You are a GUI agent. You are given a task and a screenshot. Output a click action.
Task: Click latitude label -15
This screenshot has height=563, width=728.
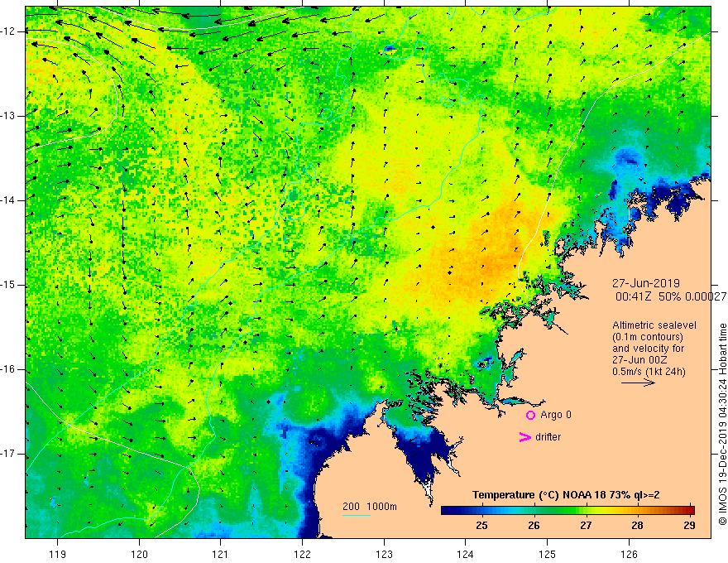point(9,285)
